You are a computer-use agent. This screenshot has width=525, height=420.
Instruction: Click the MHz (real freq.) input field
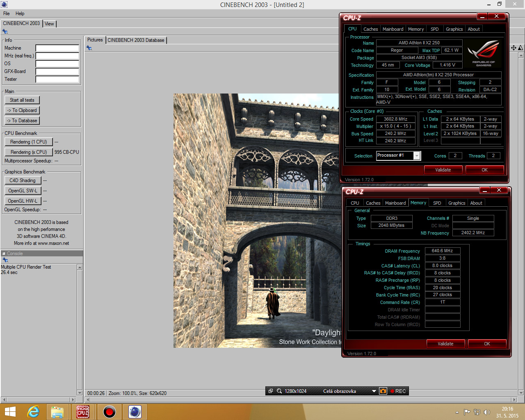(x=57, y=56)
